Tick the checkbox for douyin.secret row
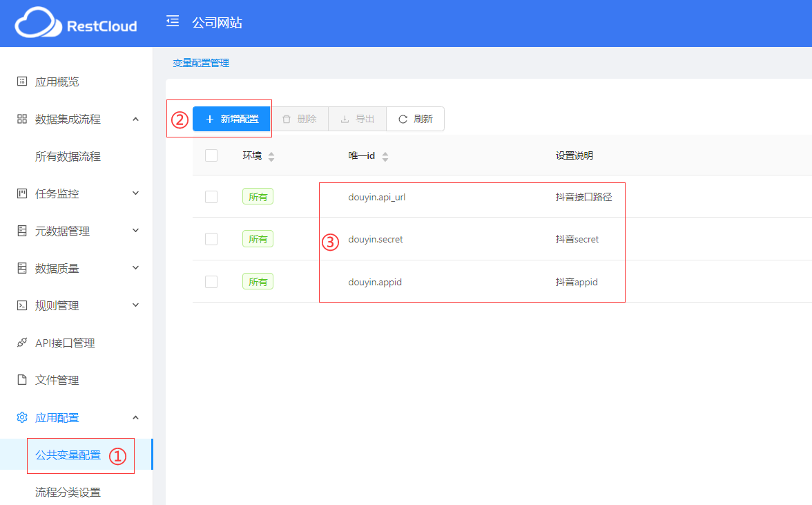This screenshot has width=812, height=505. [x=211, y=239]
